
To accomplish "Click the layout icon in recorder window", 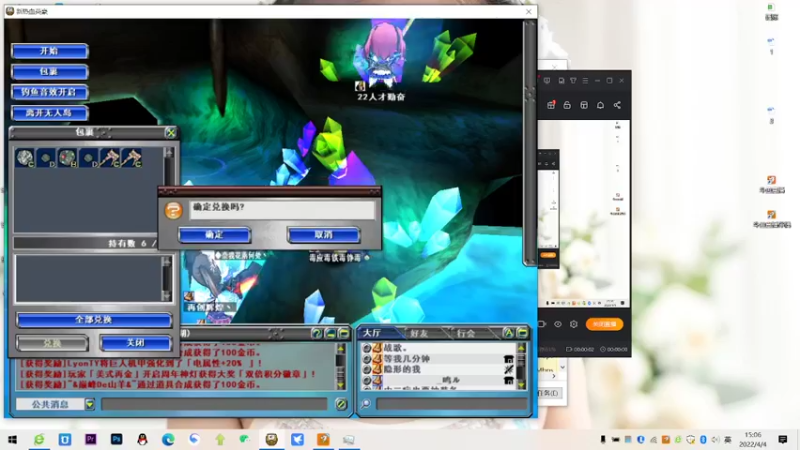I will pyautogui.click(x=584, y=105).
